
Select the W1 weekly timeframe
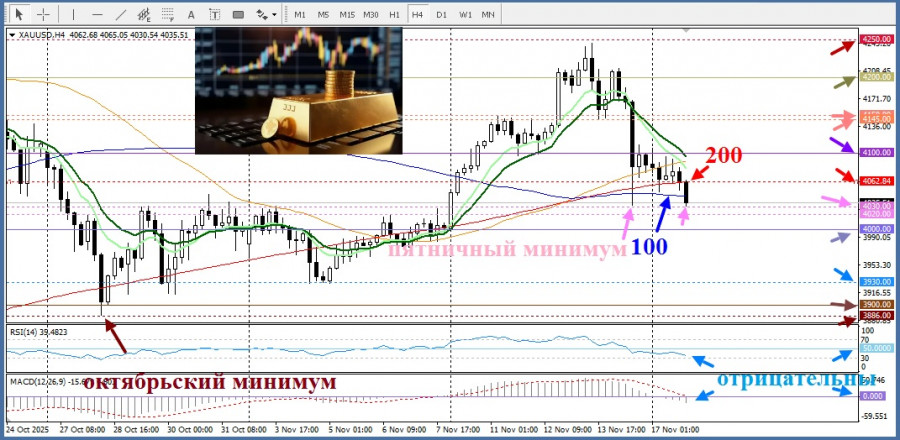point(465,15)
